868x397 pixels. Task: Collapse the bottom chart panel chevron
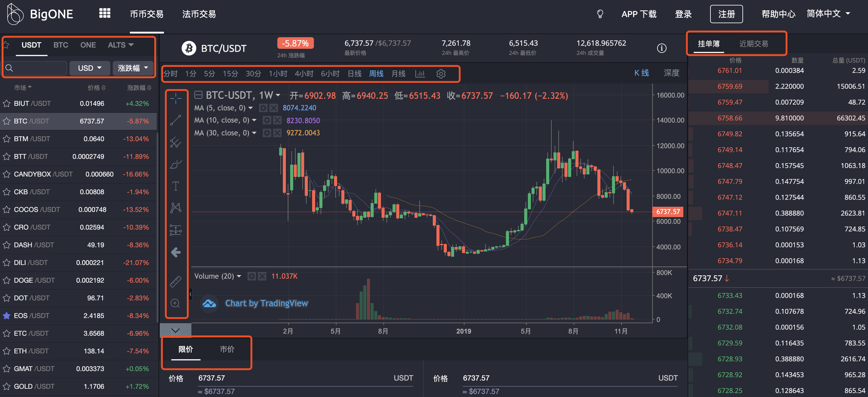176,331
